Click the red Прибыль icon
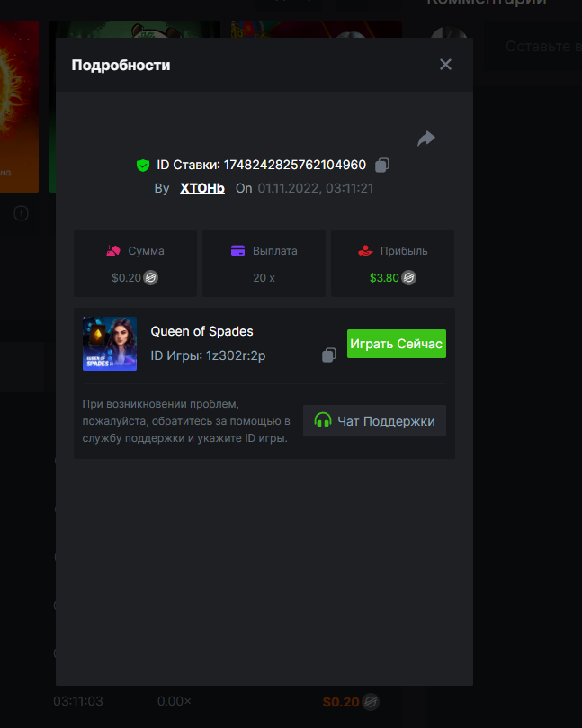The image size is (582, 728). point(365,251)
